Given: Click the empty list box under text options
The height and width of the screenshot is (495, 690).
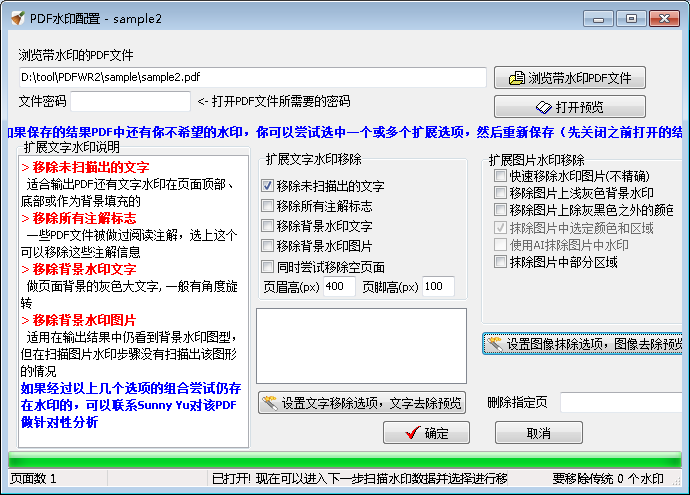Looking at the screenshot, I should click(361, 346).
